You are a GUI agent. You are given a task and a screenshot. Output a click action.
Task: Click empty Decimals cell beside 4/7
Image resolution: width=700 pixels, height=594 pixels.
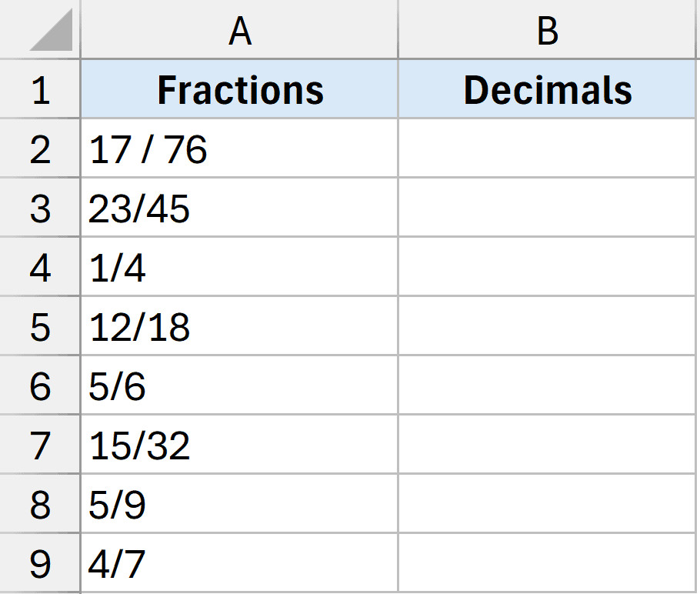[547, 565]
